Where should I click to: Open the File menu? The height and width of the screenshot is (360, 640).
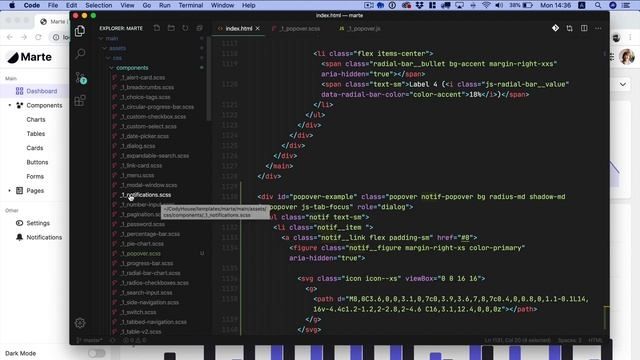click(x=53, y=5)
